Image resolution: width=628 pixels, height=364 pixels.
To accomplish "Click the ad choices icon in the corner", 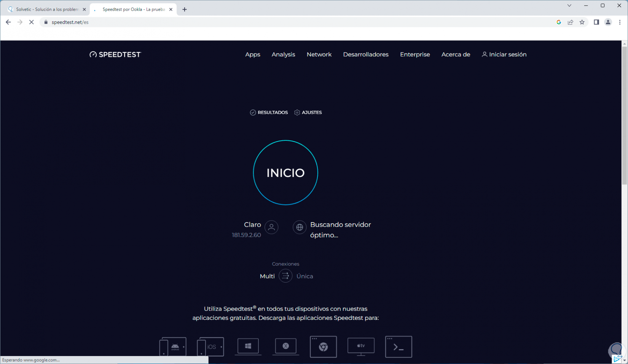I will (x=617, y=359).
